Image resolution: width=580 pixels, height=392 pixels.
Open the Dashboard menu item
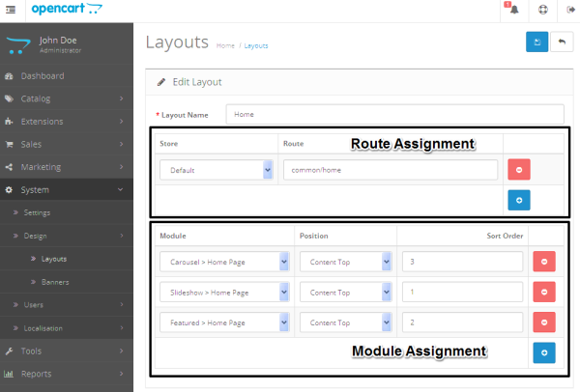[x=67, y=75]
